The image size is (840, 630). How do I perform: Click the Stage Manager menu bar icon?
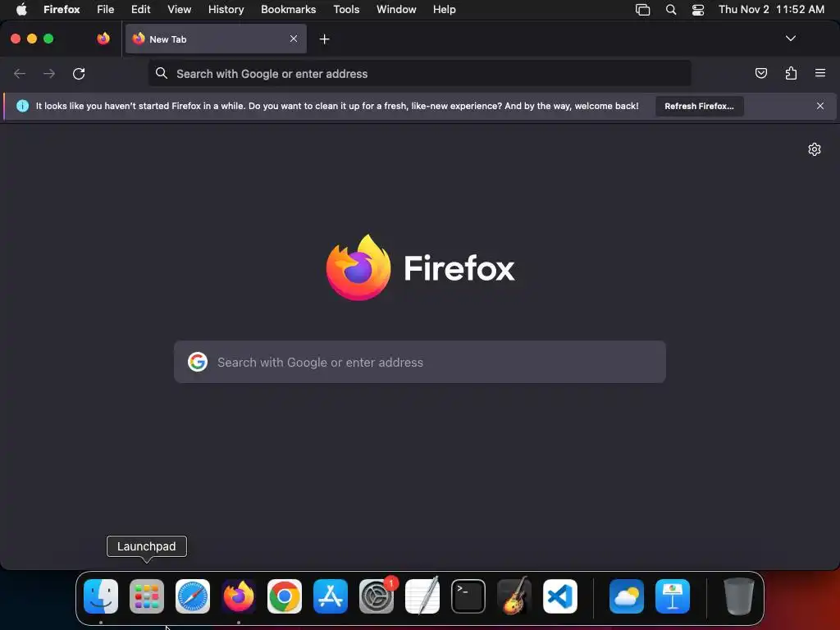pos(642,10)
